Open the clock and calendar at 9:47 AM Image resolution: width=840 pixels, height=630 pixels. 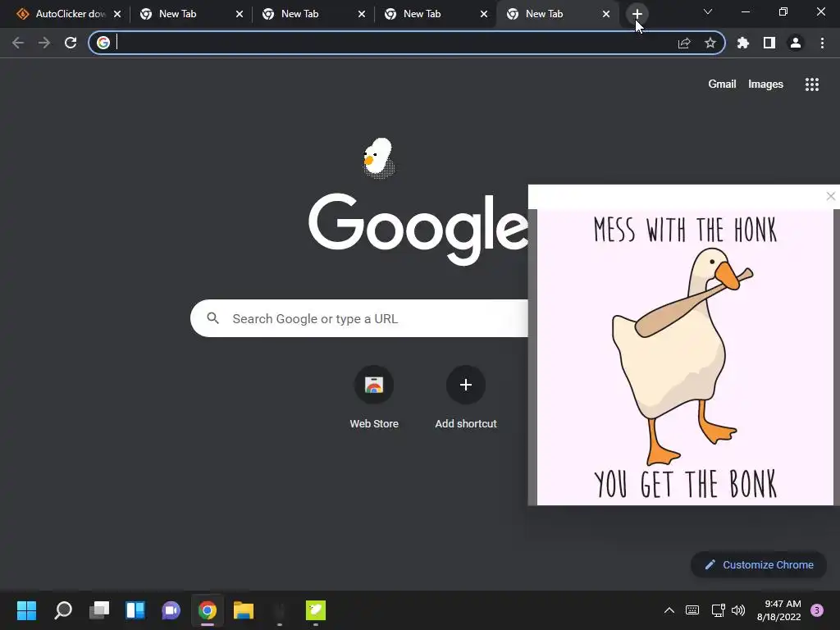[779, 610]
